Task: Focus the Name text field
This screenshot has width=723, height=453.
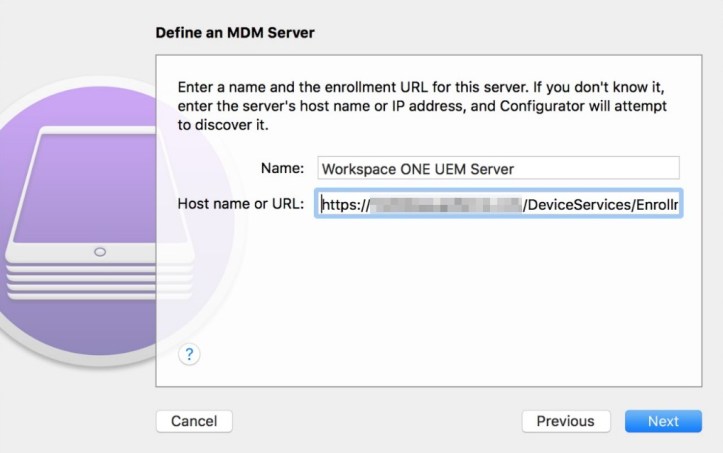Action: point(497,169)
